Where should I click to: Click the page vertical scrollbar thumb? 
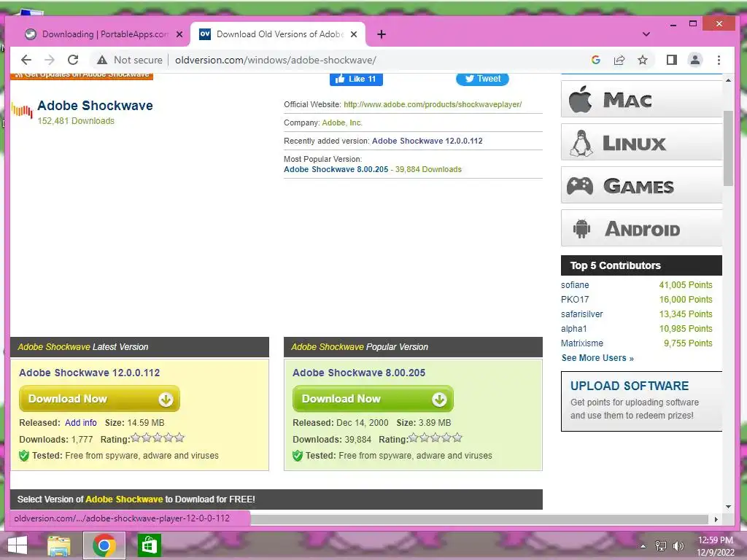(x=728, y=147)
